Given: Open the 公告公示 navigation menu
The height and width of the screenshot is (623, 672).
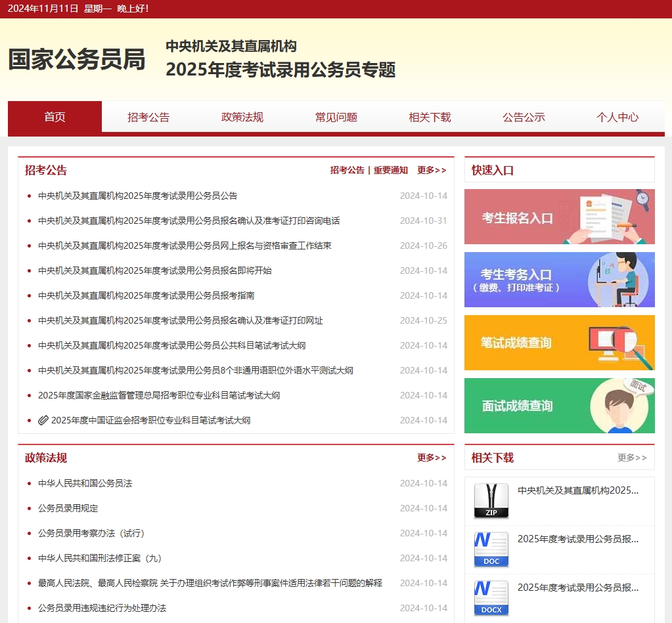Looking at the screenshot, I should pyautogui.click(x=524, y=117).
